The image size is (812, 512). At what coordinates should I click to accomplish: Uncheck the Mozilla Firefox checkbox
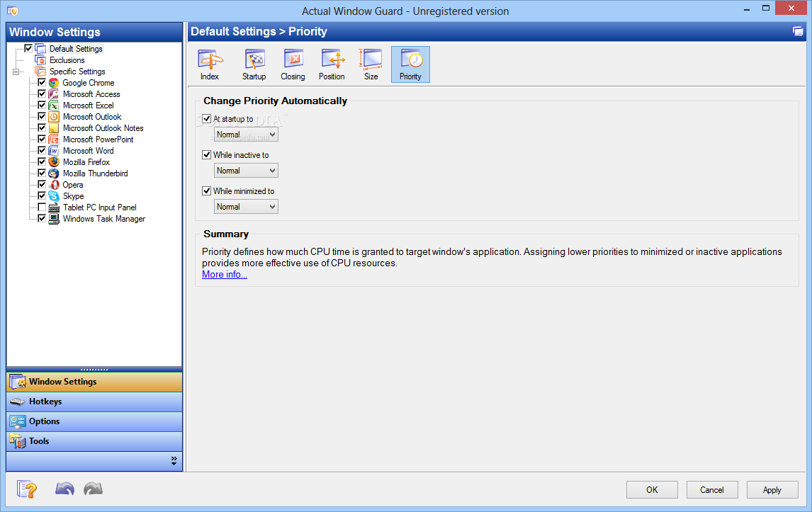click(x=42, y=161)
